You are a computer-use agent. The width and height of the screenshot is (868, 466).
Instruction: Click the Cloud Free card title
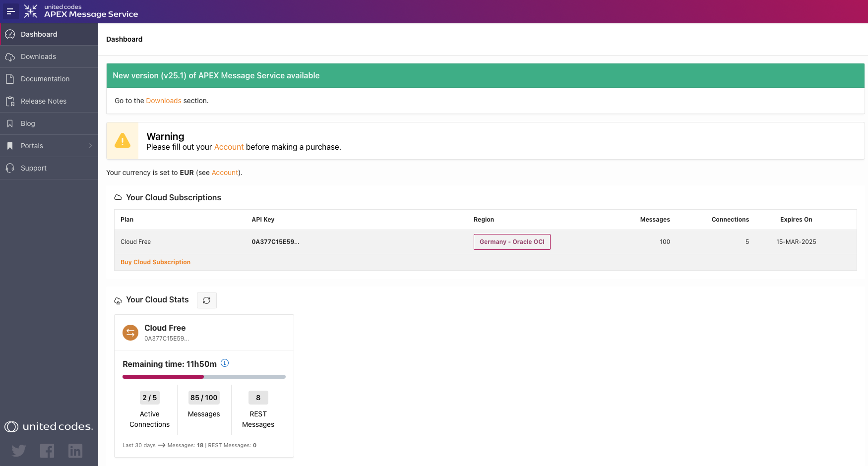pyautogui.click(x=165, y=328)
